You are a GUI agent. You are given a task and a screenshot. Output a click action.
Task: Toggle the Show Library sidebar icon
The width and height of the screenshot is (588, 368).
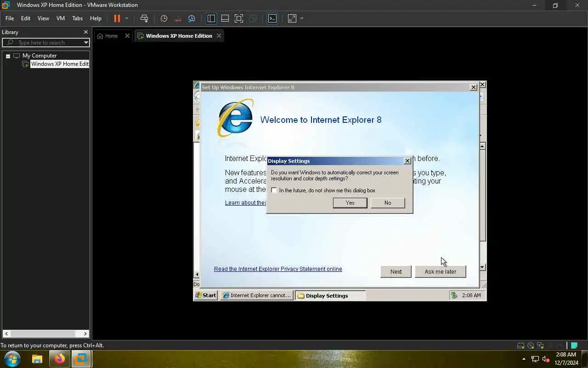211,18
